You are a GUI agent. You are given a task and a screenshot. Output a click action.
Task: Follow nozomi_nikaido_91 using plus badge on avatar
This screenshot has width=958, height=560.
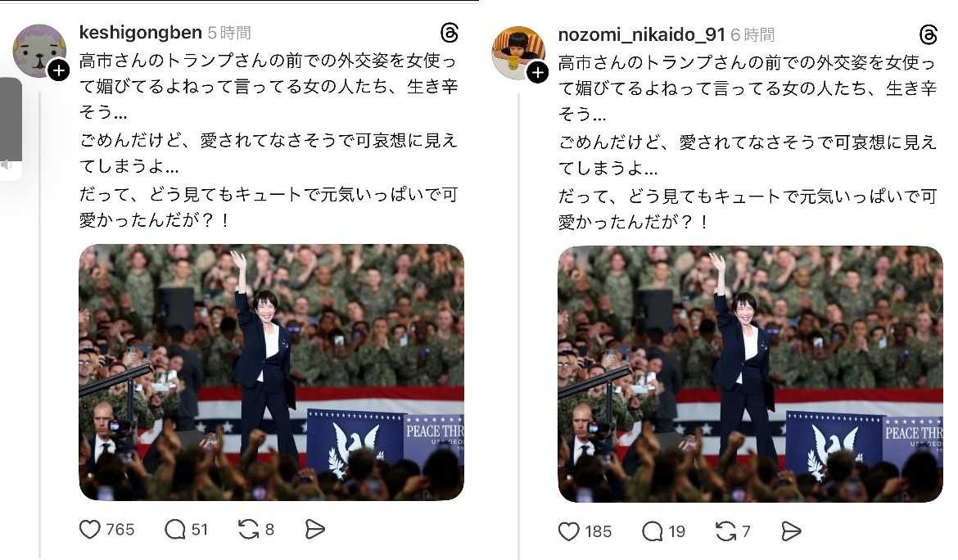(538, 74)
